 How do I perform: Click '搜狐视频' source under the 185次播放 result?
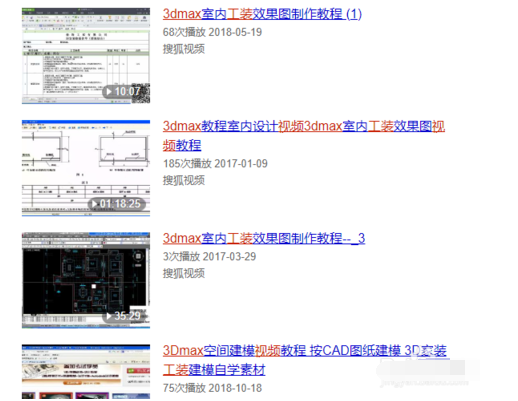point(184,181)
